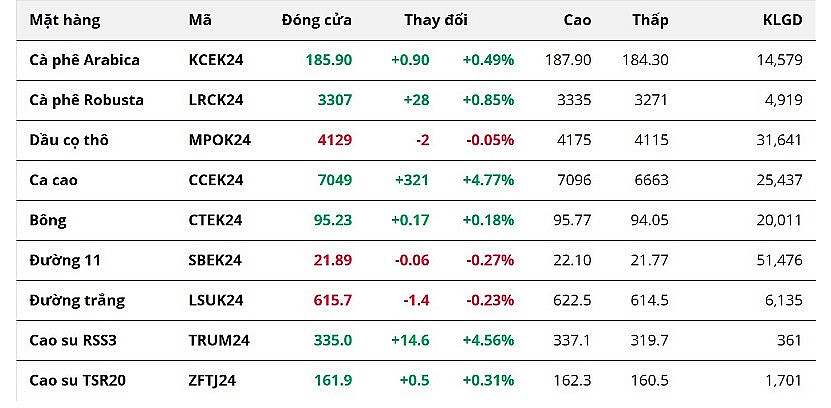This screenshot has height=408, width=831.
Task: Open the 'Đường 11' commodity
Action: click(x=65, y=260)
